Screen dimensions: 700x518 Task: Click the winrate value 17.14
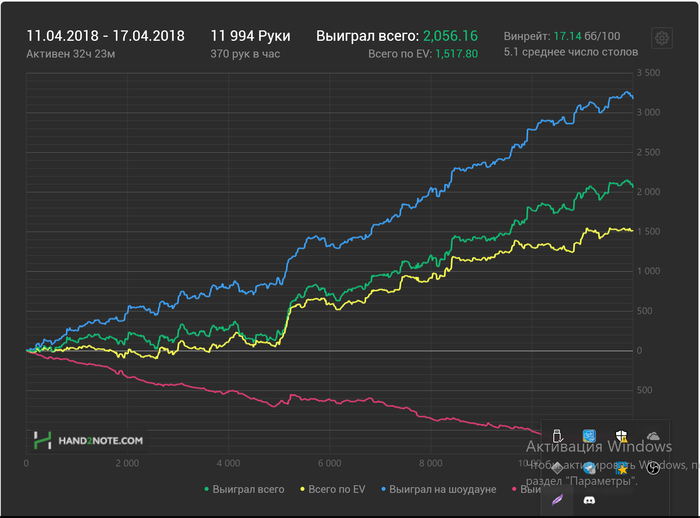(x=567, y=36)
